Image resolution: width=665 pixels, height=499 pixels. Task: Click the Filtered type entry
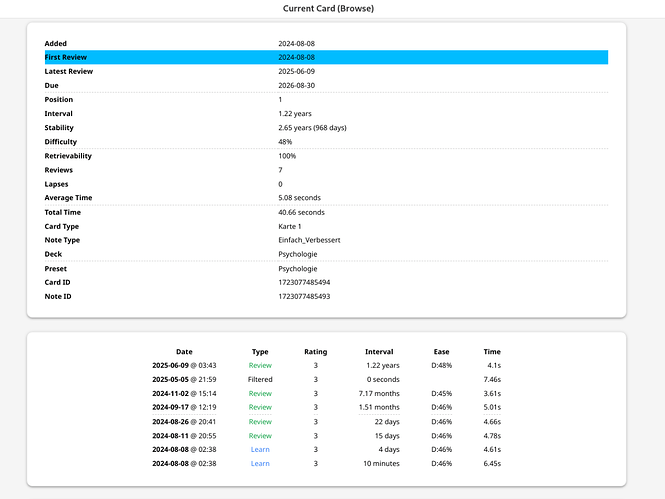[x=260, y=379]
